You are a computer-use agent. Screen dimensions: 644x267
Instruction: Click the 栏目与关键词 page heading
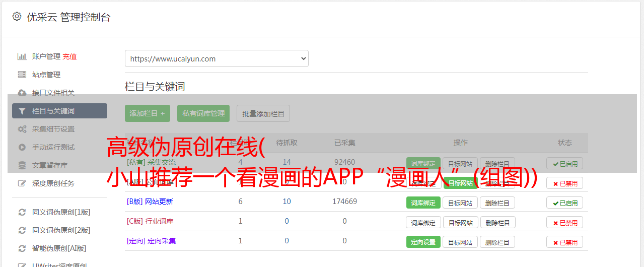(x=155, y=87)
